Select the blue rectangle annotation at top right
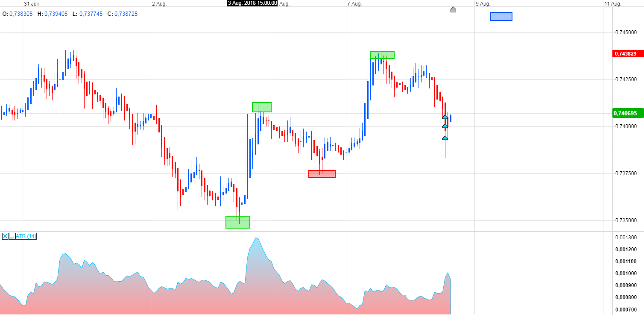Image resolution: width=644 pixels, height=317 pixels. click(x=501, y=16)
